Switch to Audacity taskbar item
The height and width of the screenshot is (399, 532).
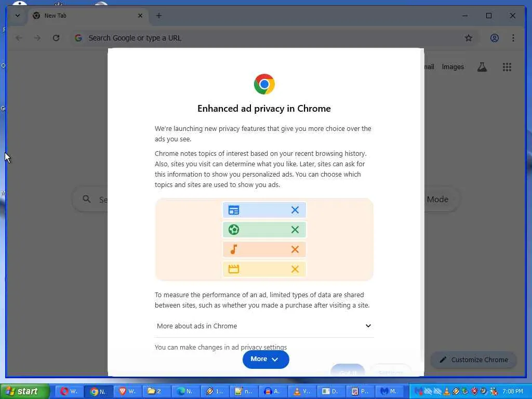(273, 391)
